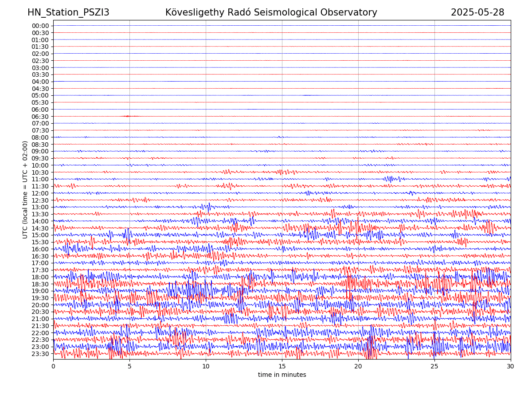Select the 00:00 trace row label
This screenshot has height=399, width=532.
click(40, 26)
